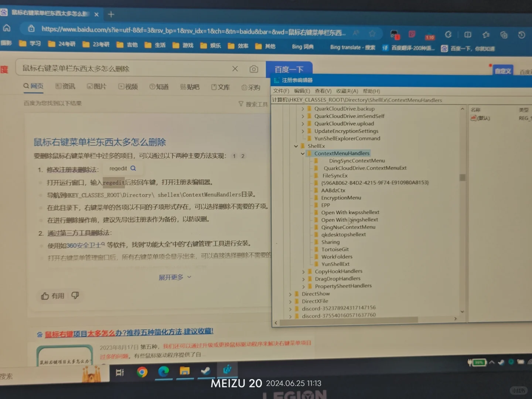
Task: Open the 百度翻译 bookmark
Action: tap(409, 48)
